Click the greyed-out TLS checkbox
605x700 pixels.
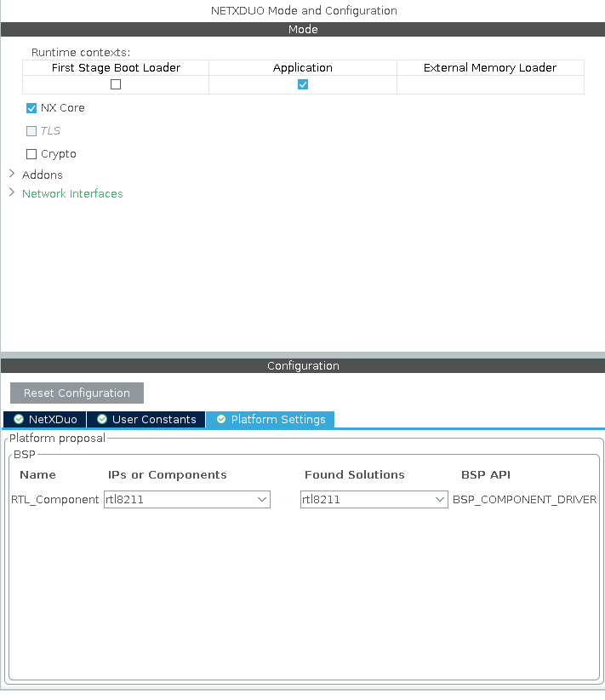31,131
